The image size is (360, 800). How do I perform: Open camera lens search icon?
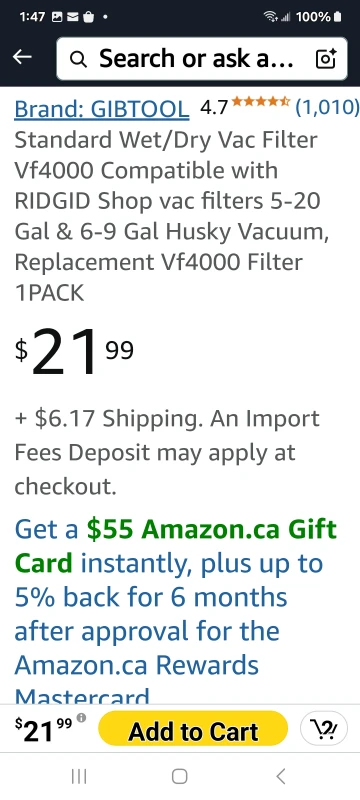pyautogui.click(x=326, y=59)
